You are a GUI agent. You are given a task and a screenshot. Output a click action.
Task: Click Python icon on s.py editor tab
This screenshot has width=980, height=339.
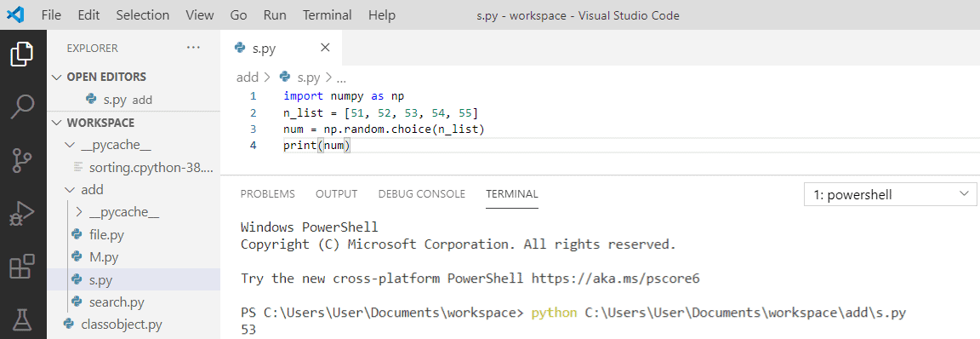tap(239, 49)
